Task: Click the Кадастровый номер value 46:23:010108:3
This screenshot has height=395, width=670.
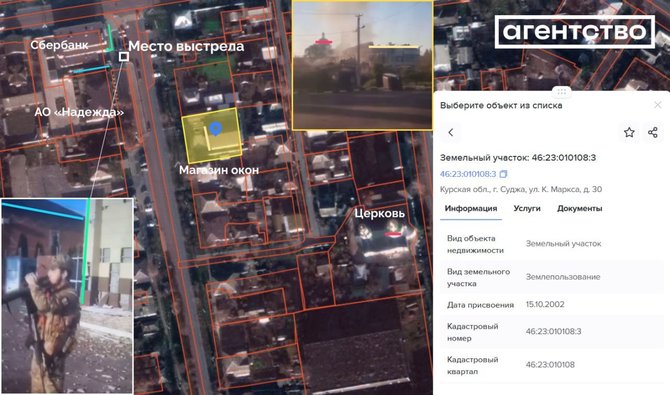Action: pyautogui.click(x=553, y=331)
